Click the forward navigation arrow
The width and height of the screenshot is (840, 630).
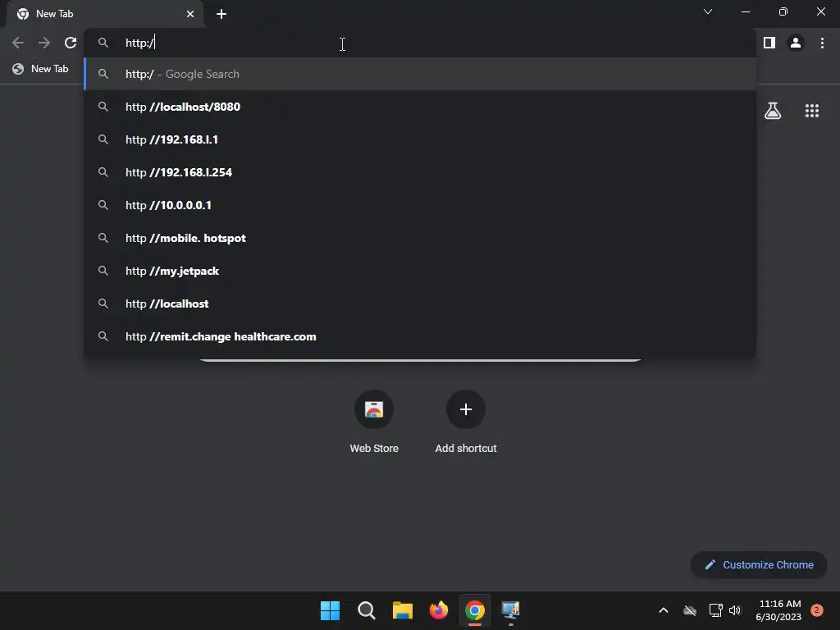pyautogui.click(x=44, y=43)
